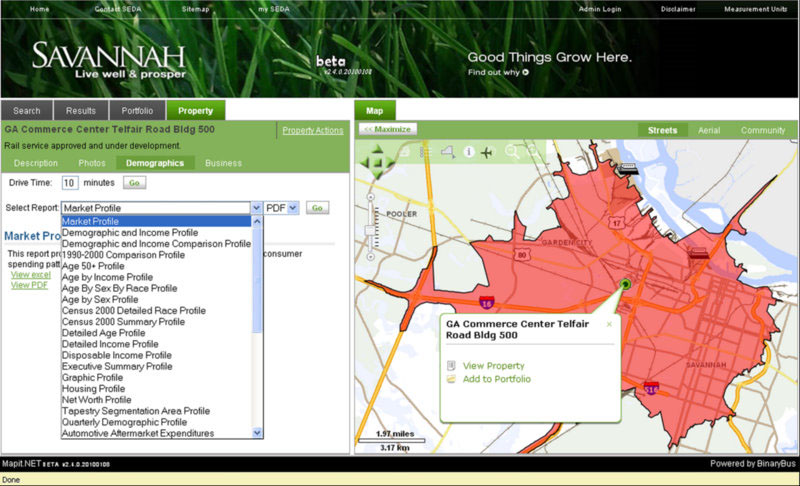Click the train icon near the river
This screenshot has height=486, width=800.
pyautogui.click(x=627, y=169)
